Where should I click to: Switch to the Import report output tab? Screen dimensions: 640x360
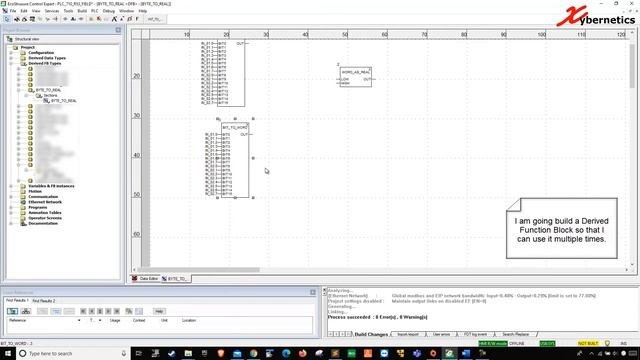tap(408, 334)
